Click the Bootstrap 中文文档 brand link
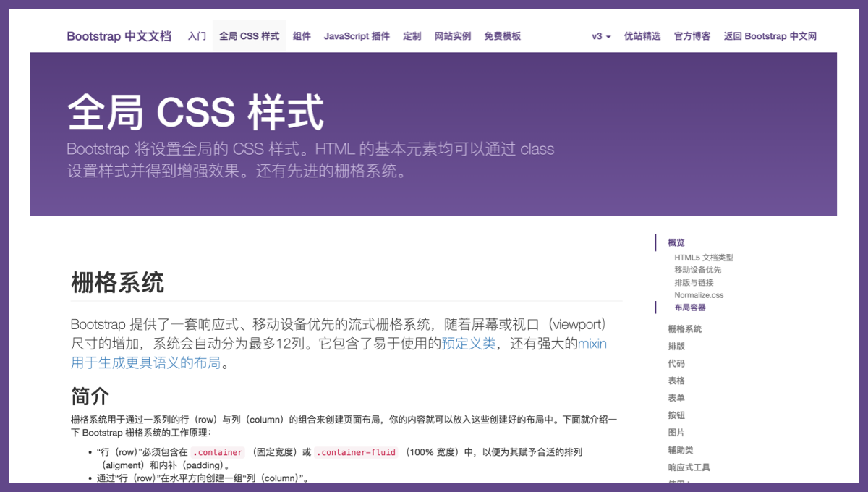 (119, 36)
